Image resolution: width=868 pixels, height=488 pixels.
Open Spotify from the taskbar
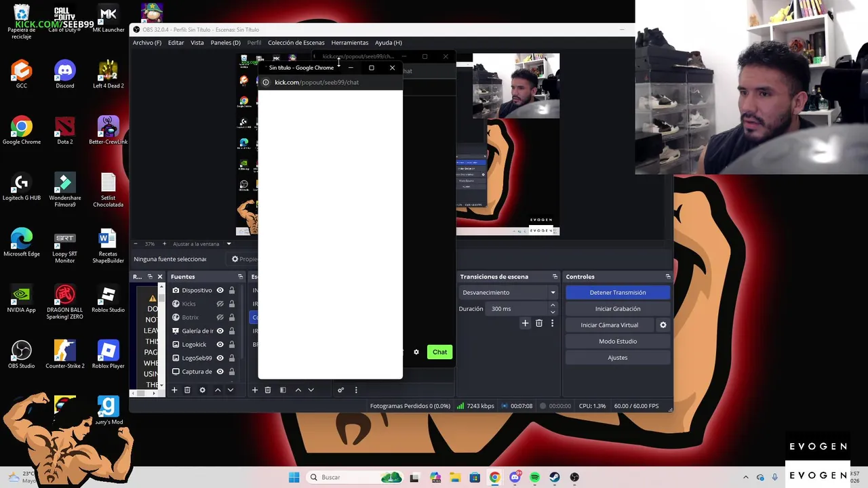point(535,477)
